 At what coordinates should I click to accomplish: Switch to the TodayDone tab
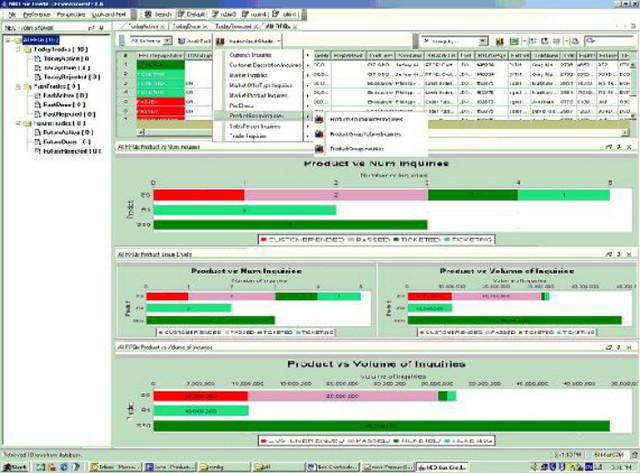(x=187, y=27)
